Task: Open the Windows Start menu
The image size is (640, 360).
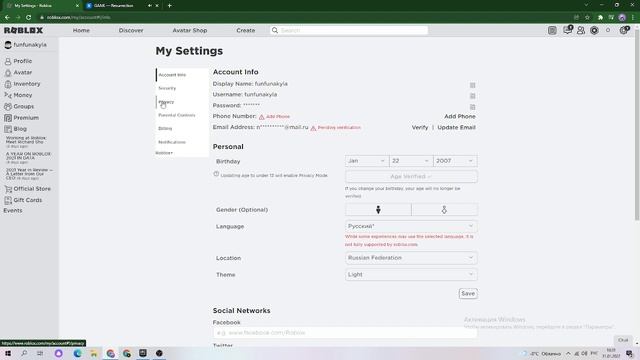Action: pos(8,353)
